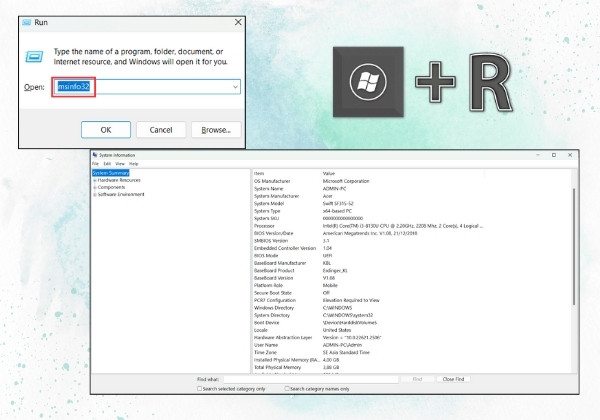This screenshot has height=420, width=600.
Task: Click the Find button
Action: 417,379
